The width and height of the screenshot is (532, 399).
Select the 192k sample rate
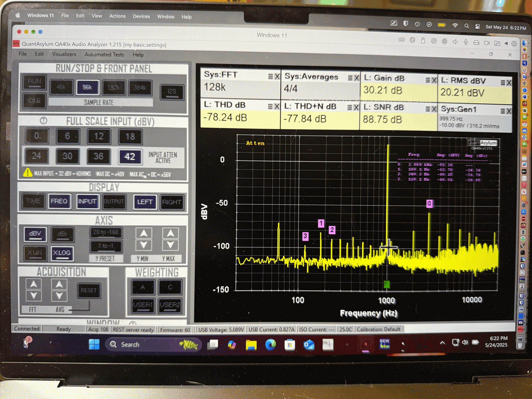[x=114, y=88]
